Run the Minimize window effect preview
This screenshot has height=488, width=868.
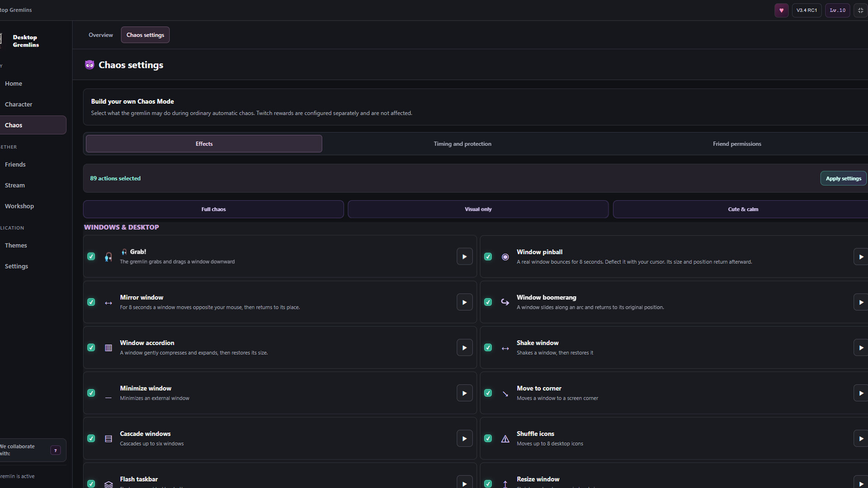click(464, 393)
